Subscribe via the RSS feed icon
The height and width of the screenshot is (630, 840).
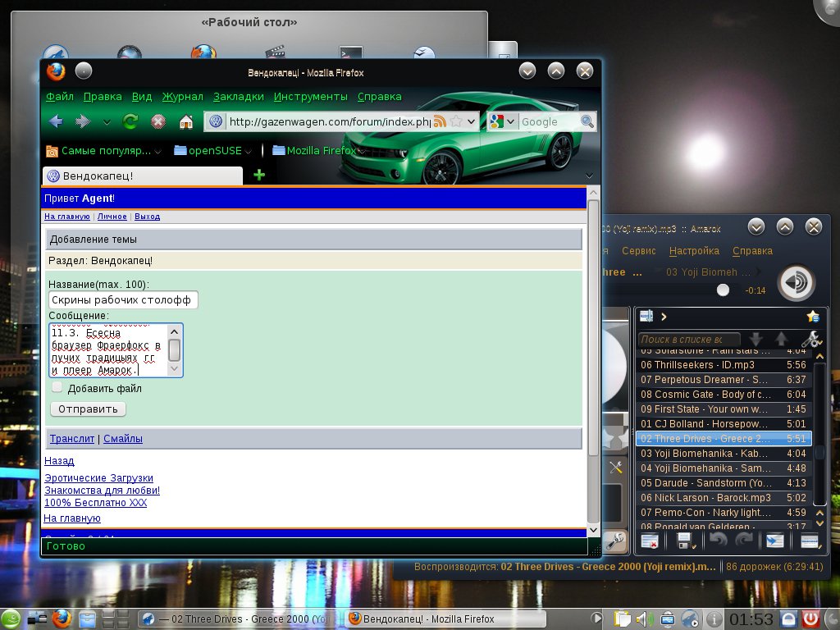tap(440, 121)
